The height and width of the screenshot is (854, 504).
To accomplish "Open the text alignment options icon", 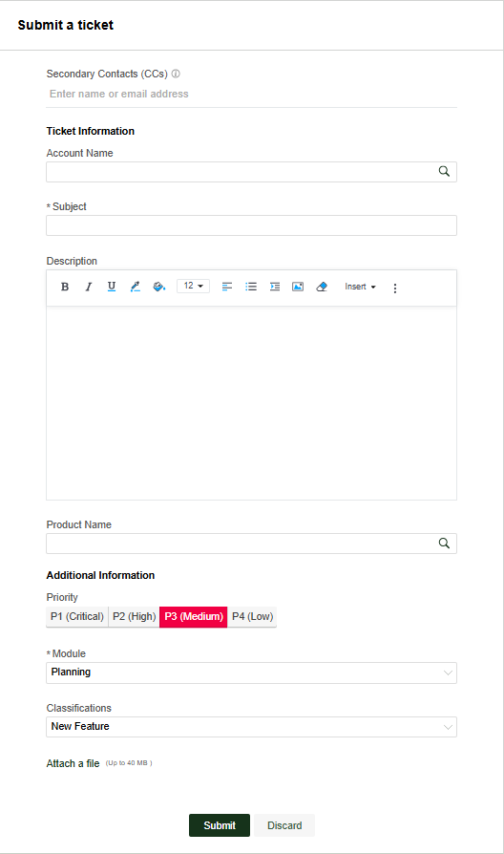I will tap(227, 287).
